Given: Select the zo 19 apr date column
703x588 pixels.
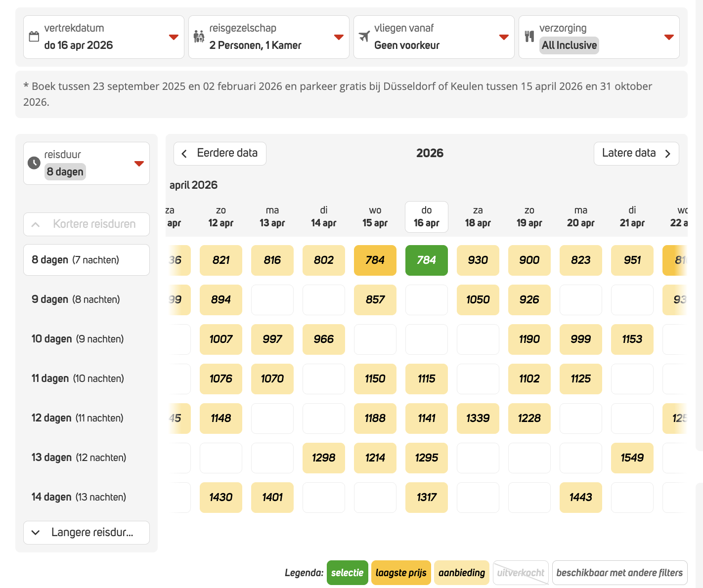Looking at the screenshot, I should tap(529, 217).
